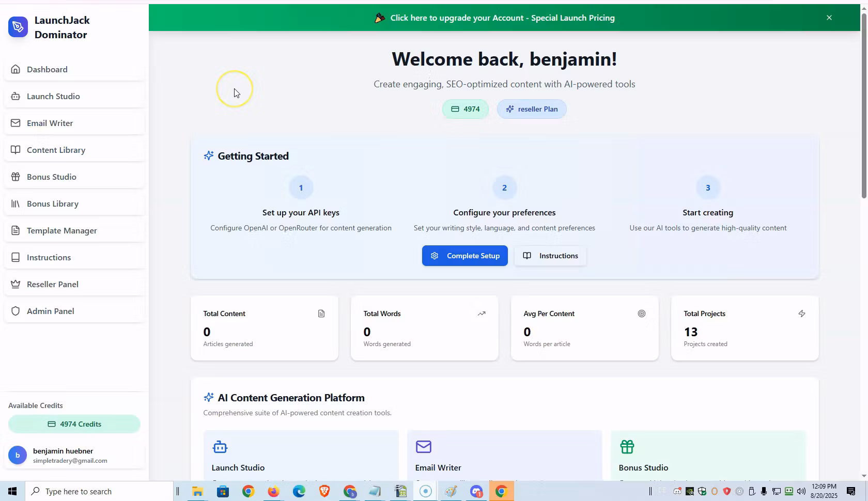Select the reseller Plan badge
The width and height of the screenshot is (868, 501).
pyautogui.click(x=531, y=109)
